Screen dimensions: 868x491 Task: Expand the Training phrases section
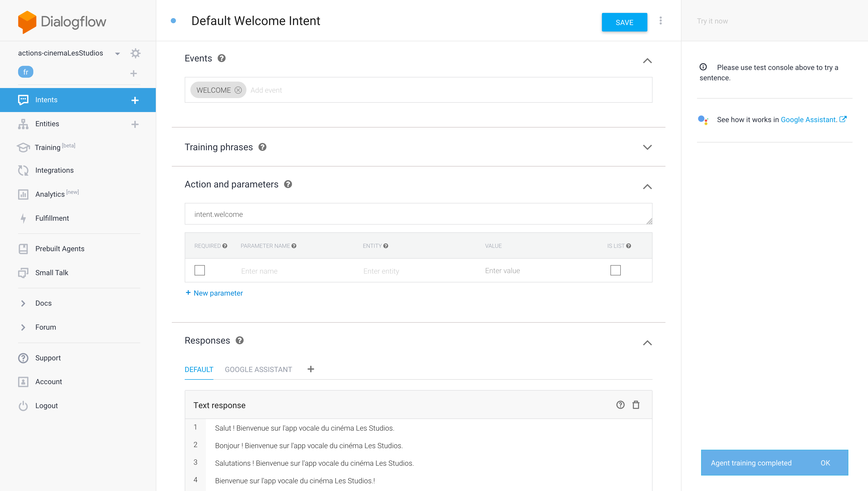point(647,147)
